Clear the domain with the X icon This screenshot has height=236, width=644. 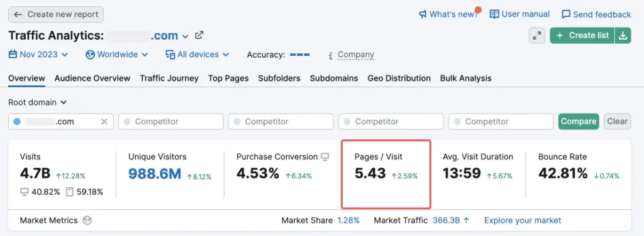pos(104,122)
